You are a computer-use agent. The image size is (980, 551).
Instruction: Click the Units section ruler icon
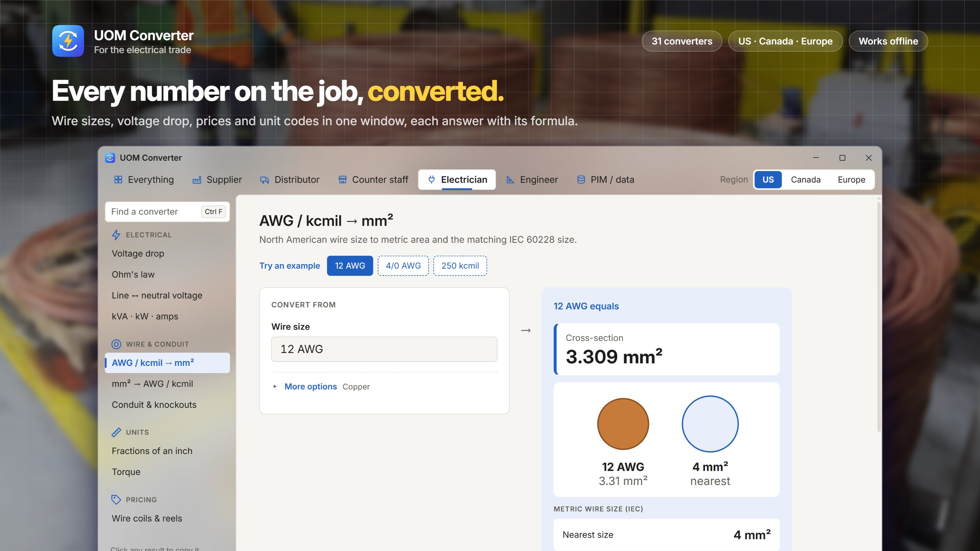tap(116, 432)
